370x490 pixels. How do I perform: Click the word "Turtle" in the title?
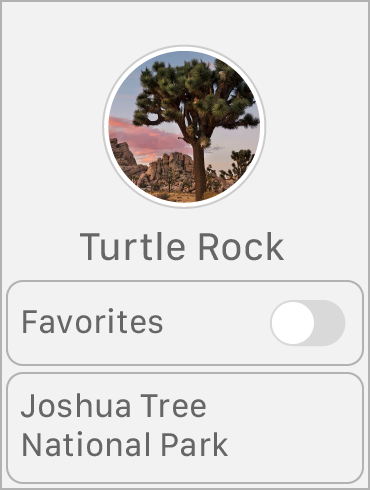133,247
